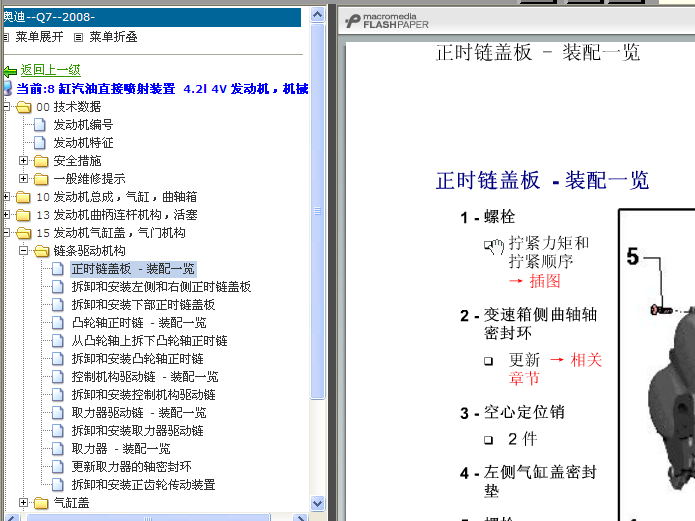
Task: Open the 发动机编号 page
Action: pos(83,125)
